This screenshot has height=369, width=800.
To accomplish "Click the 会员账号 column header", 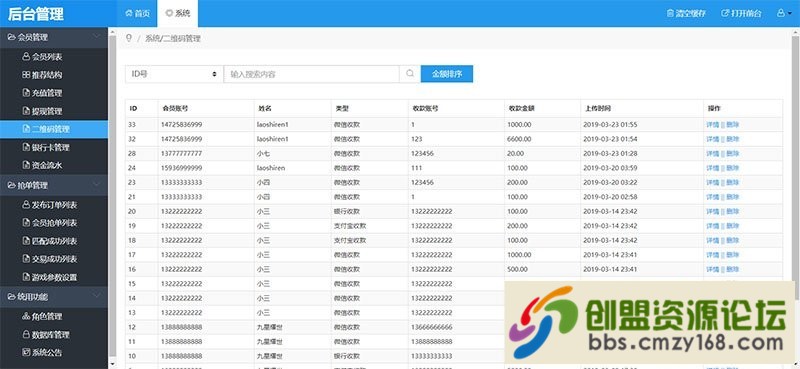I will (175, 108).
